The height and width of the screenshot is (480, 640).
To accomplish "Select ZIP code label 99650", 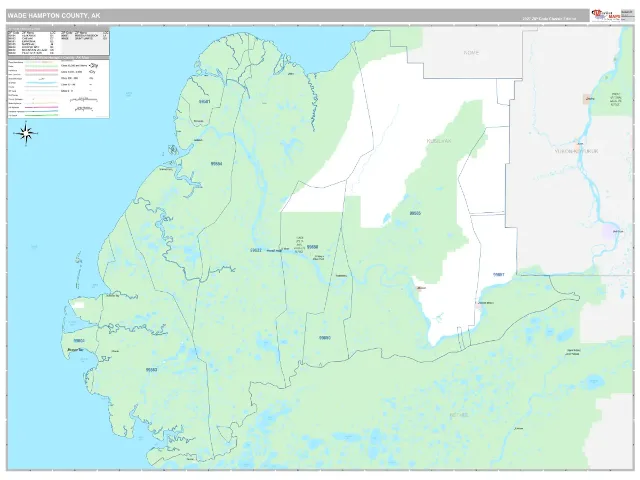I will (325, 338).
